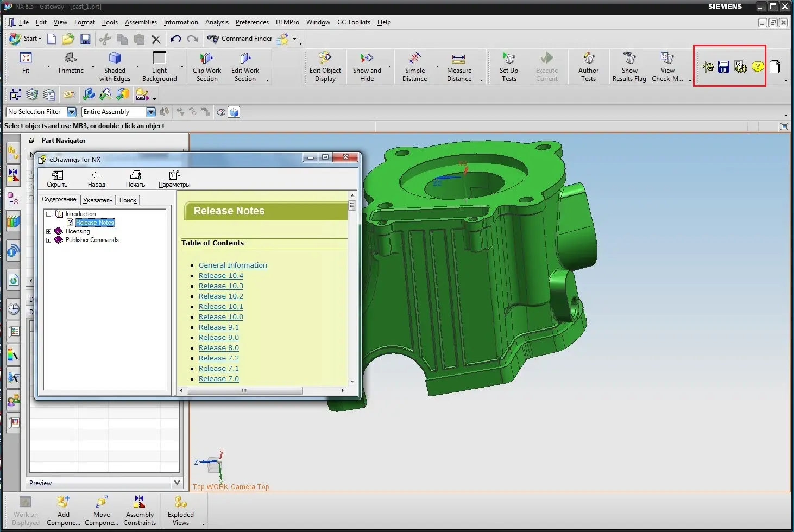Open the Fit dropdown arrow
Image resolution: width=794 pixels, height=532 pixels.
coord(48,67)
